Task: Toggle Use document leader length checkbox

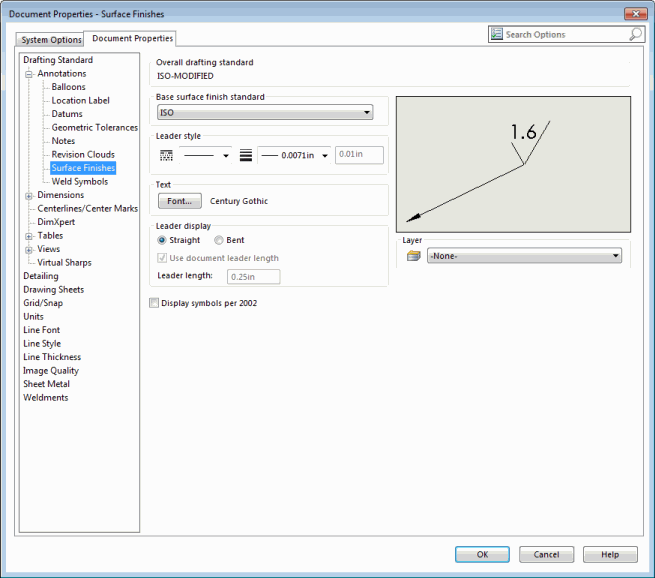Action: (x=162, y=258)
